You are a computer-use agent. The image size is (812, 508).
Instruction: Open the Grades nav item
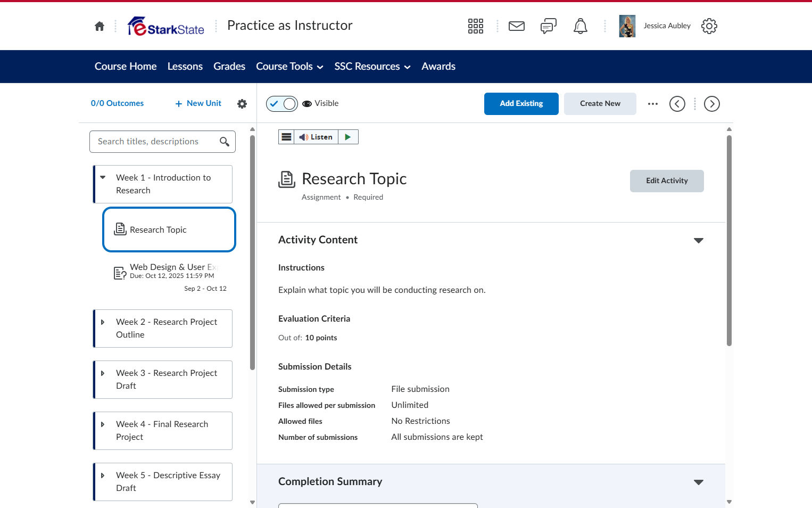(229, 67)
